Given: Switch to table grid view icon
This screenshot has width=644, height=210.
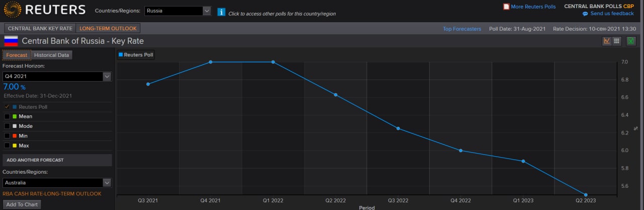Looking at the screenshot, I should (x=617, y=41).
